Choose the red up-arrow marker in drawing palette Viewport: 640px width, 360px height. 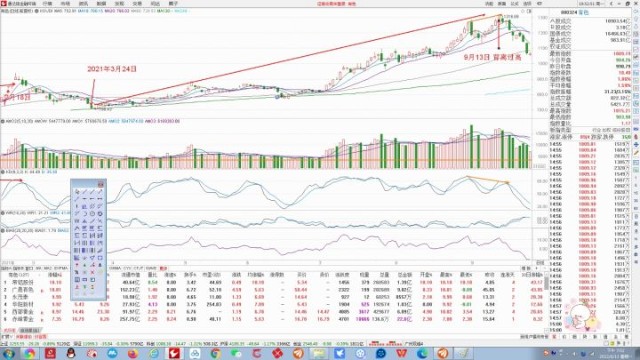77,265
